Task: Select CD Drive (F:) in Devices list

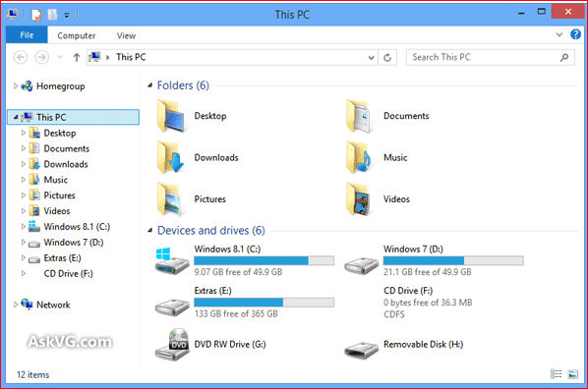Action: point(408,291)
